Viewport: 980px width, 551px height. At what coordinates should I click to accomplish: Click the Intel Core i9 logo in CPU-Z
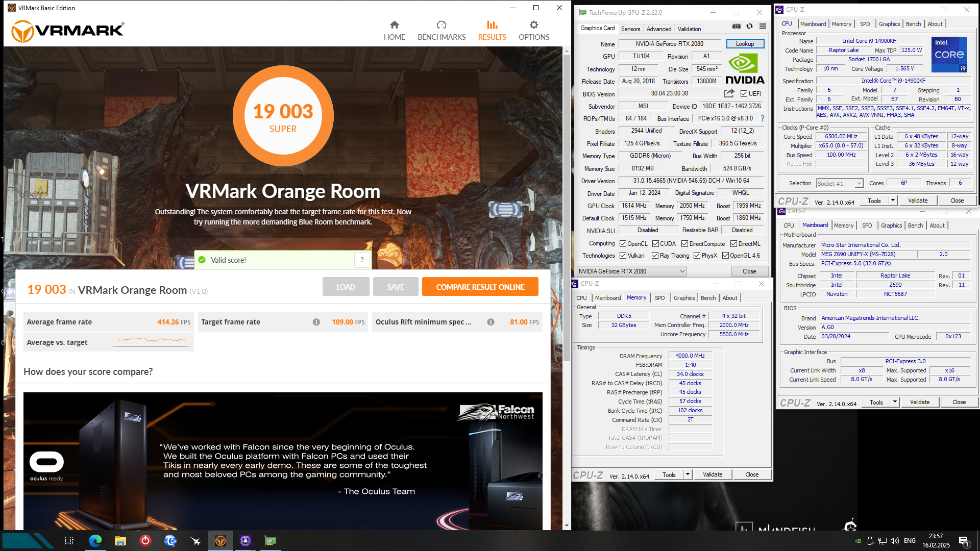point(949,54)
